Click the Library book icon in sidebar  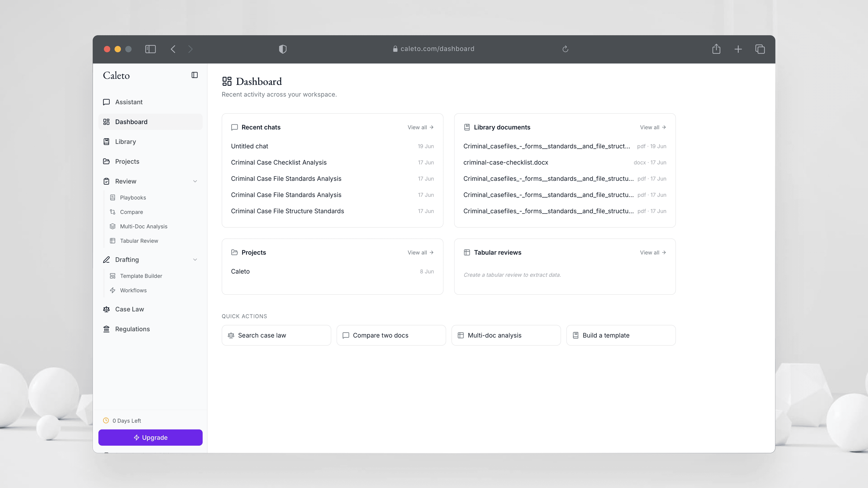pyautogui.click(x=107, y=142)
